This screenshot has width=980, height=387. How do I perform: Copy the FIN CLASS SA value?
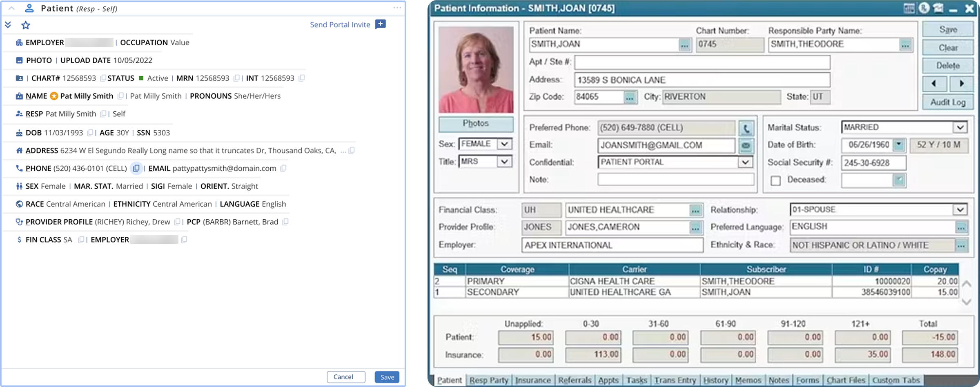pos(81,240)
